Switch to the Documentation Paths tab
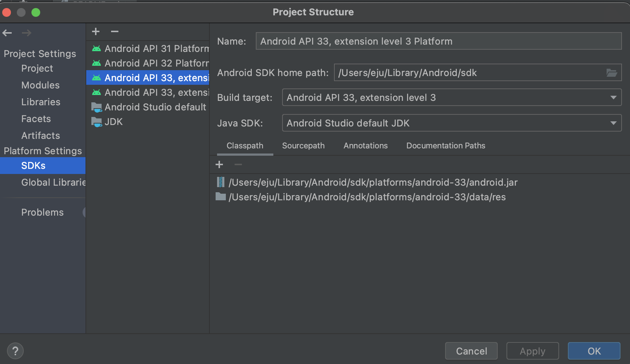Screen dimensions: 630x364 446,145
